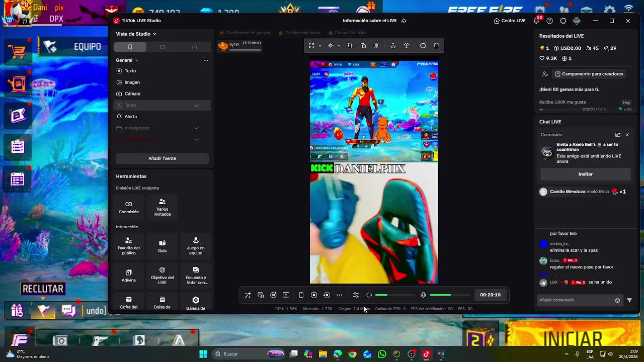Open settings gear icon in title bar
The width and height of the screenshot is (644, 362).
[563, 21]
